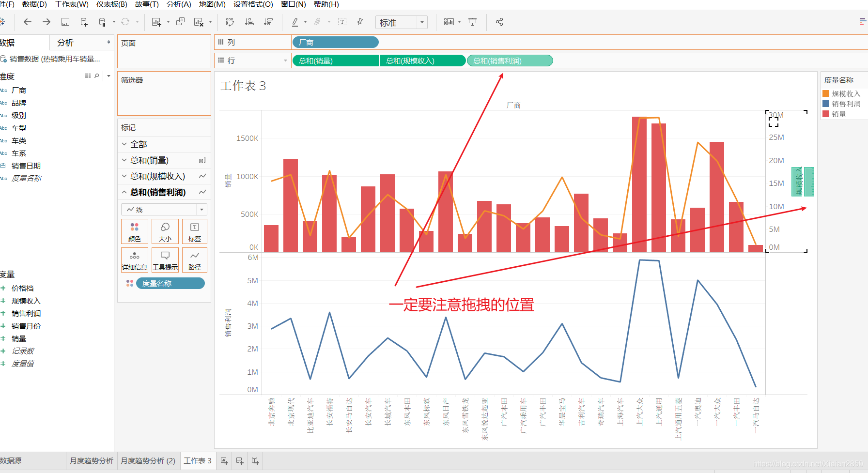Click the new worksheet icon beside 工作表 3

[x=224, y=461]
